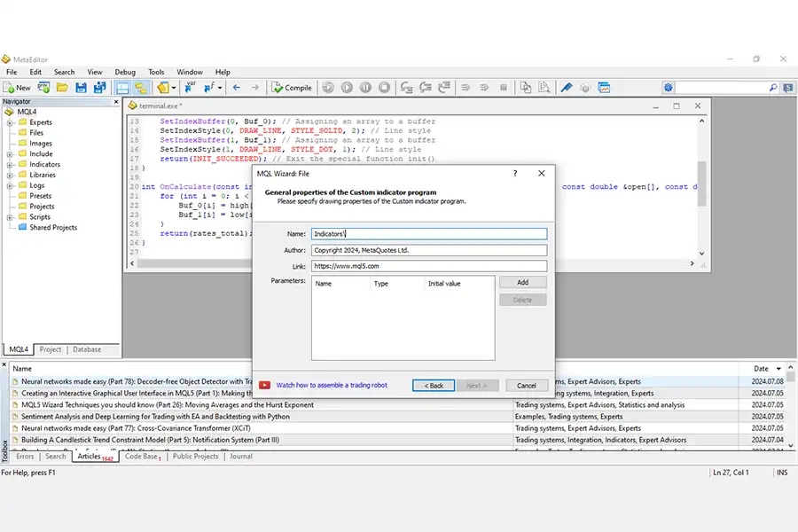Click the Link field in MQL Wizard

429,266
